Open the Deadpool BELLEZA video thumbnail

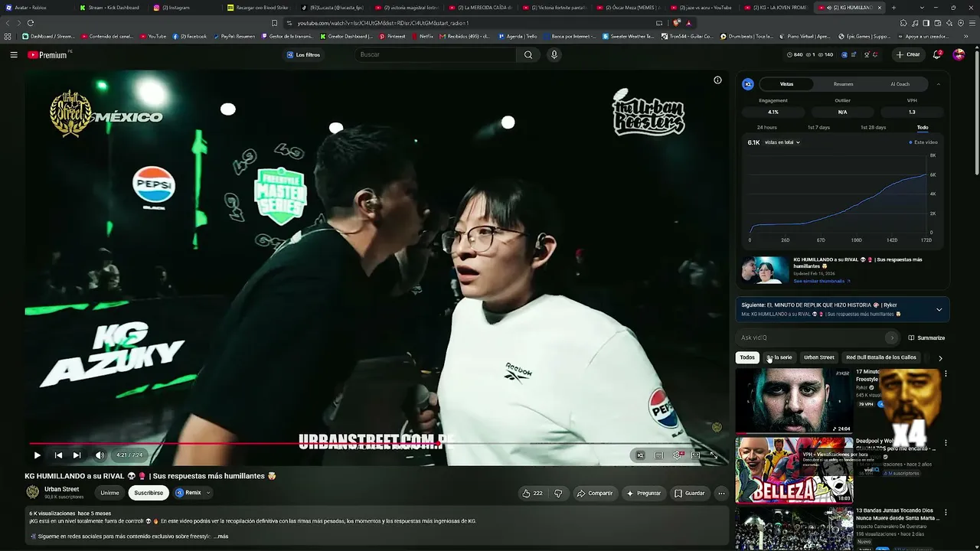click(794, 470)
